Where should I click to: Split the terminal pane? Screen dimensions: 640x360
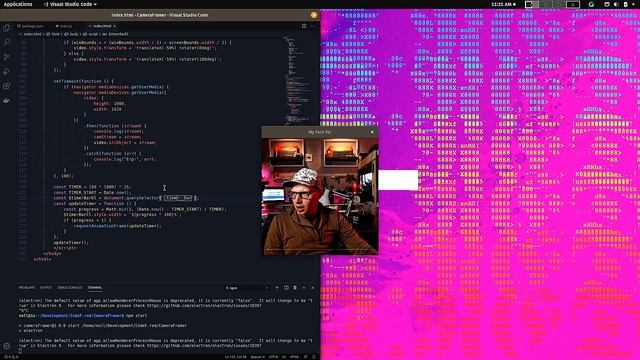[x=286, y=288]
